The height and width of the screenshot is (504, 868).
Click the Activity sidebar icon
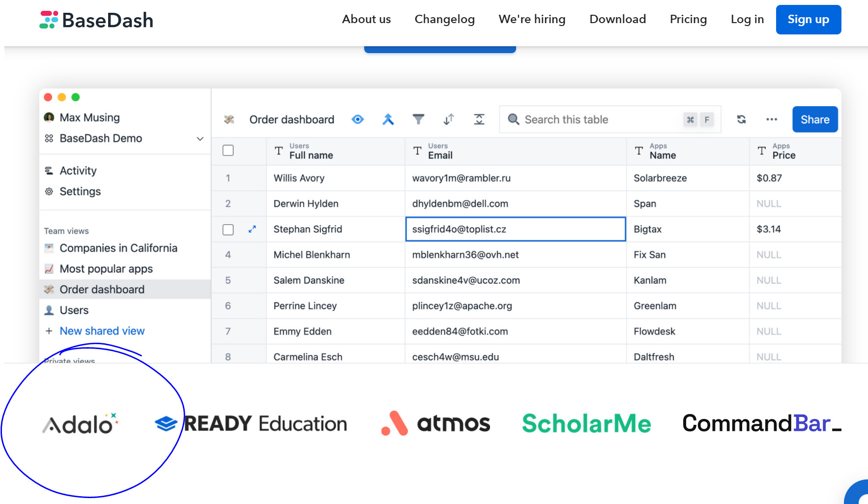49,171
